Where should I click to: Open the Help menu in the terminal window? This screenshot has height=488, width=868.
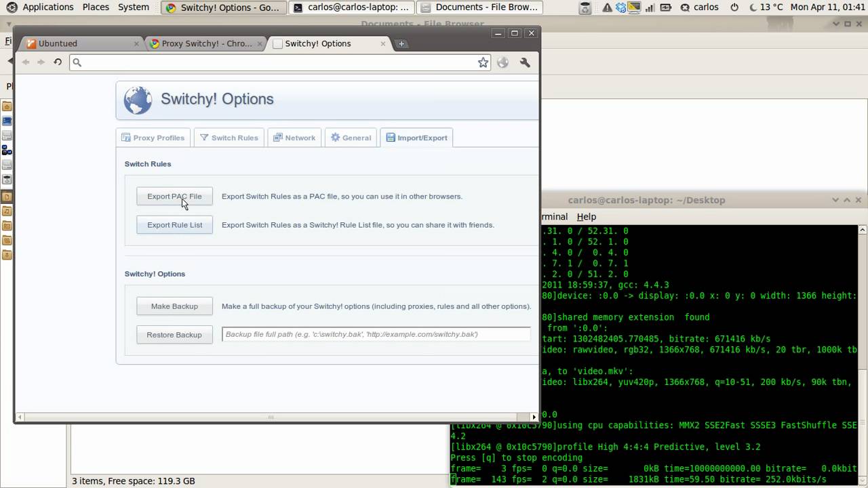coord(587,217)
